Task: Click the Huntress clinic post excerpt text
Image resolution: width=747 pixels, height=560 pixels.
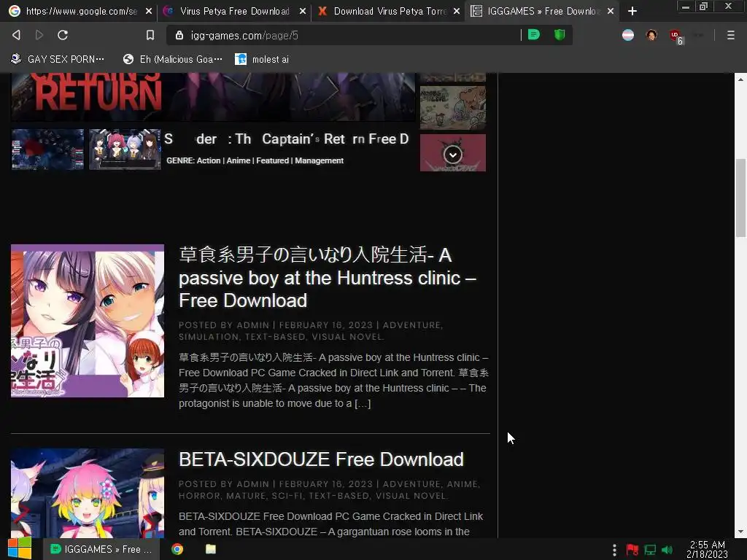Action: (x=333, y=381)
